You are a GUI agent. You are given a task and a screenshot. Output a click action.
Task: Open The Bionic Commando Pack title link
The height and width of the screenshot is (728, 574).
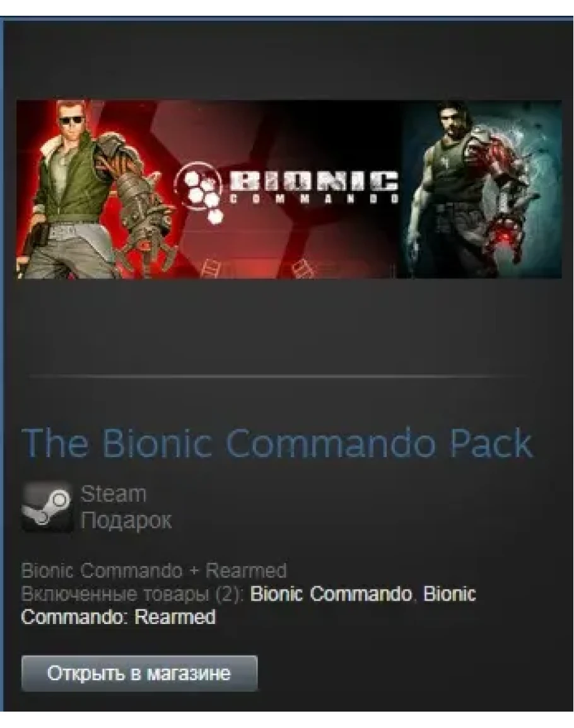(x=277, y=443)
